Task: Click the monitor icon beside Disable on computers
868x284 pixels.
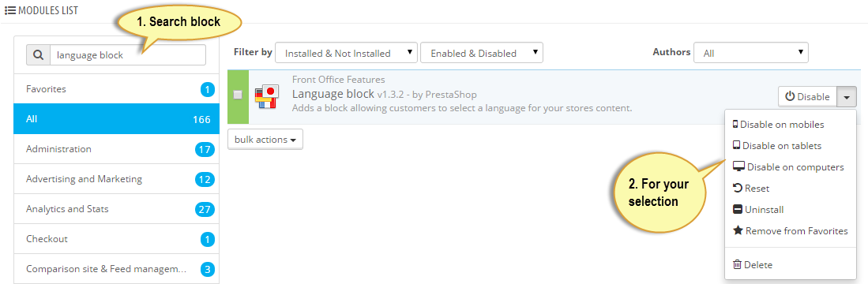Action: (739, 167)
